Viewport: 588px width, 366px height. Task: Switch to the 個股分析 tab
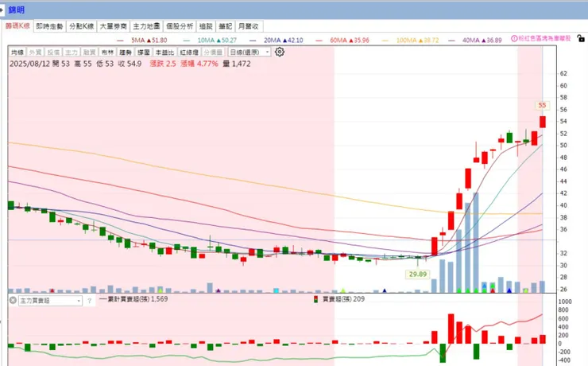pos(180,26)
